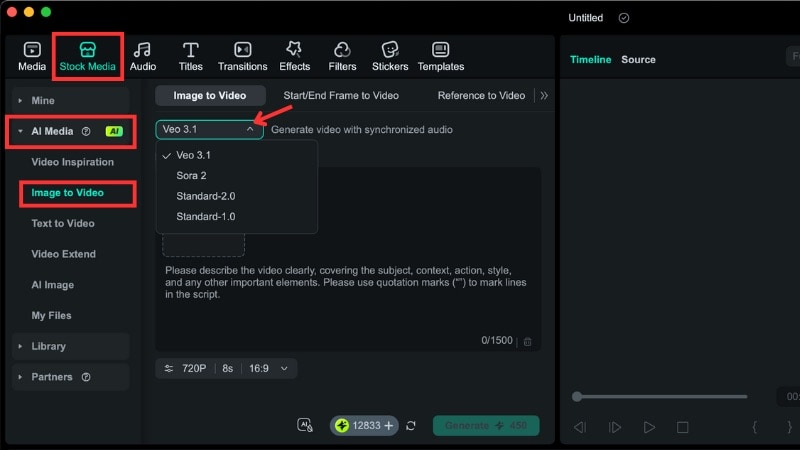Open the Titles panel
Screen dimensions: 800x450
point(190,56)
